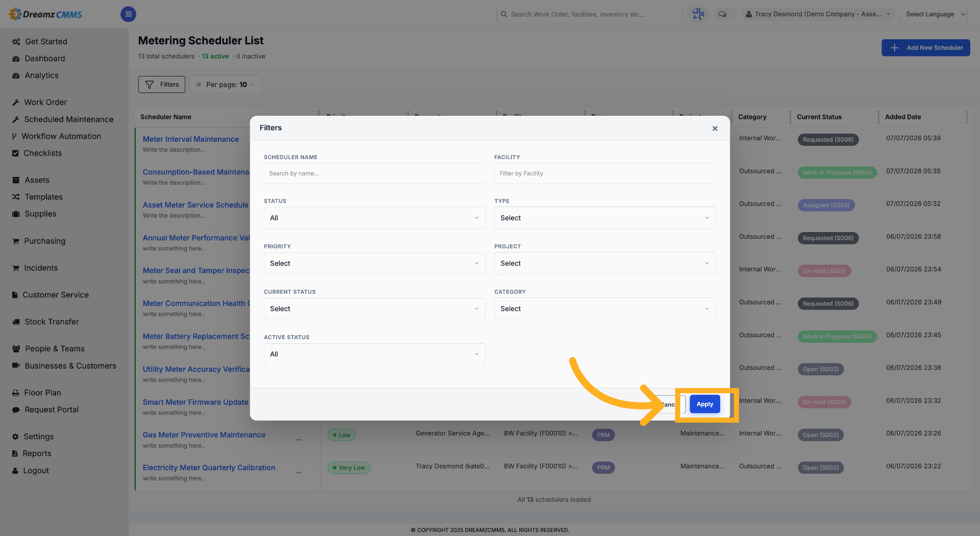
Task: Open the Status dropdown in Filters
Action: [x=375, y=218]
